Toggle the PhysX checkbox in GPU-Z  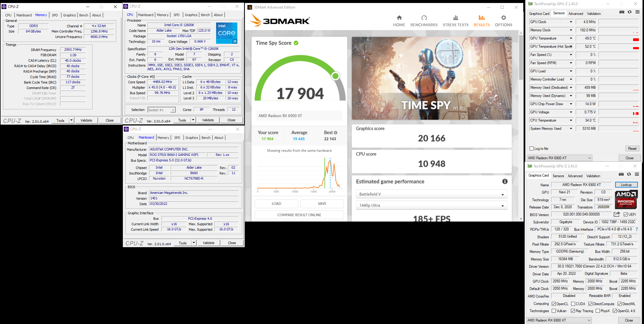(x=598, y=311)
